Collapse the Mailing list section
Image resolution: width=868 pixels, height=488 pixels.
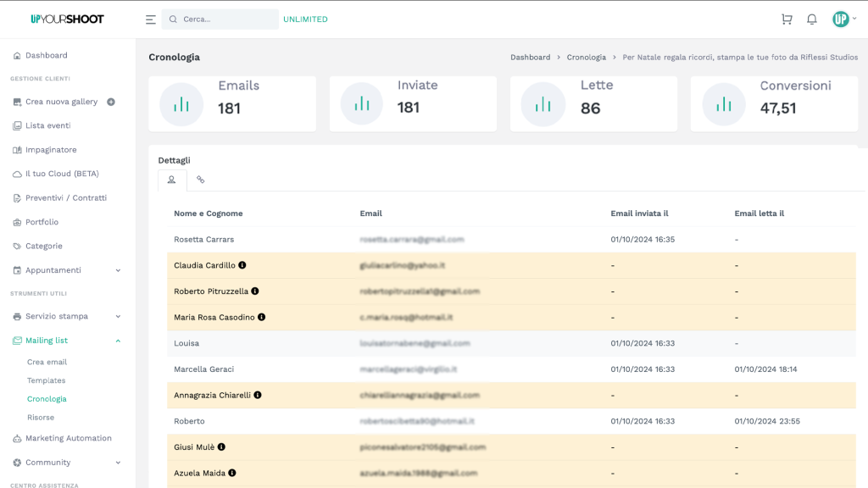click(118, 341)
